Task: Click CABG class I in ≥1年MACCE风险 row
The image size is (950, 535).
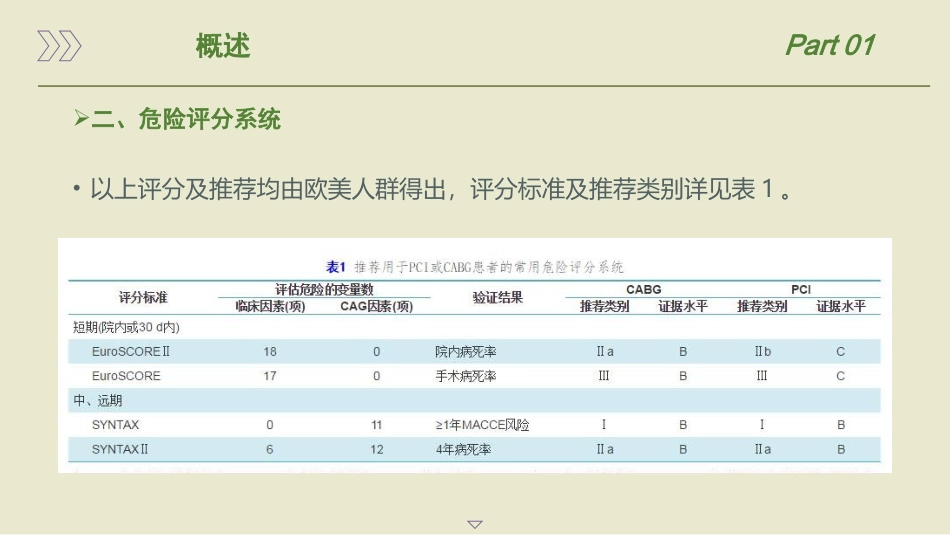Action: pyautogui.click(x=604, y=425)
